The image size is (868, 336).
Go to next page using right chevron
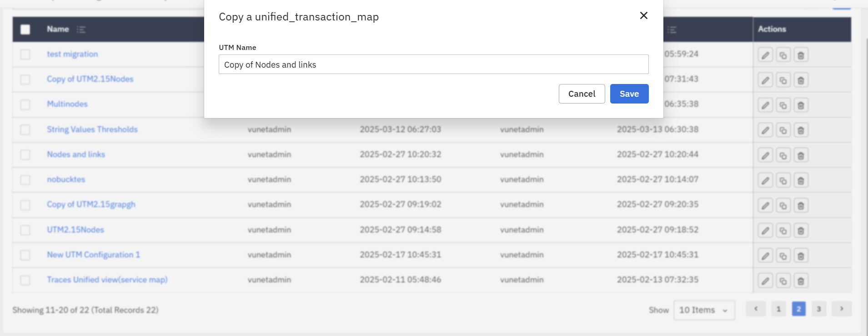pyautogui.click(x=841, y=309)
